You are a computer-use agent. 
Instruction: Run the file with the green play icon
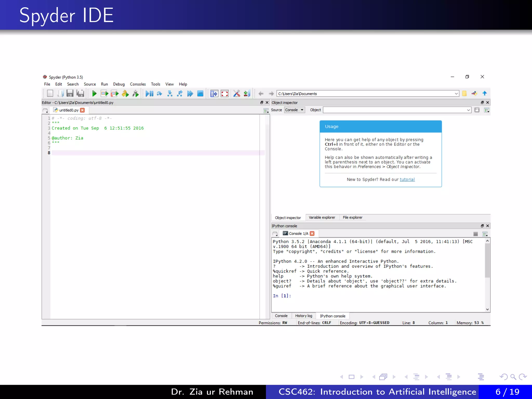94,94
